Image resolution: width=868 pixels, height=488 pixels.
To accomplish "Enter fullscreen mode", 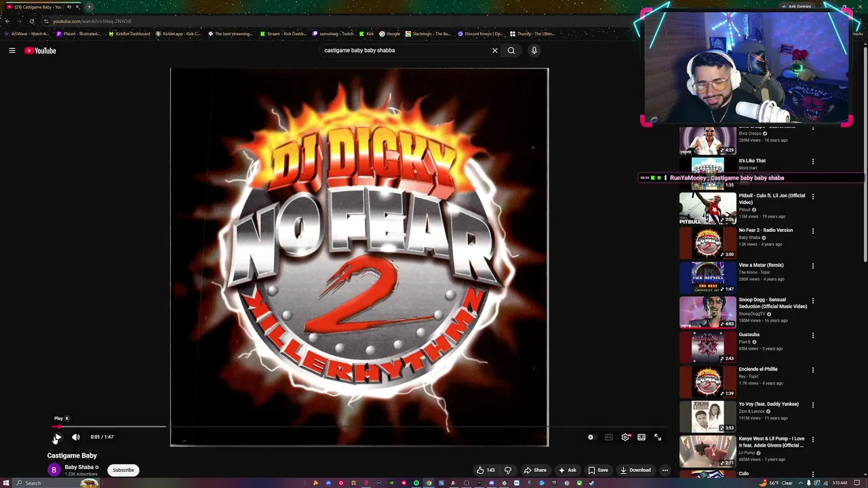I will coord(658,437).
